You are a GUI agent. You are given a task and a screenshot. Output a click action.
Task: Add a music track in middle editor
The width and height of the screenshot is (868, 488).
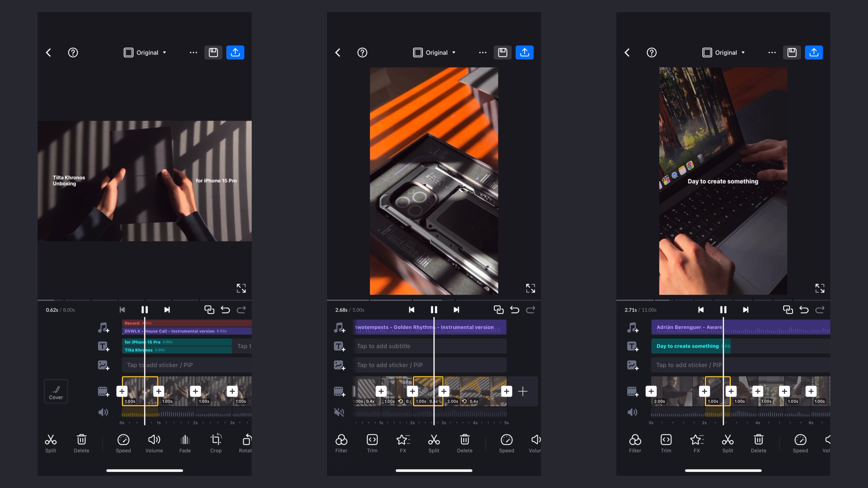click(339, 327)
